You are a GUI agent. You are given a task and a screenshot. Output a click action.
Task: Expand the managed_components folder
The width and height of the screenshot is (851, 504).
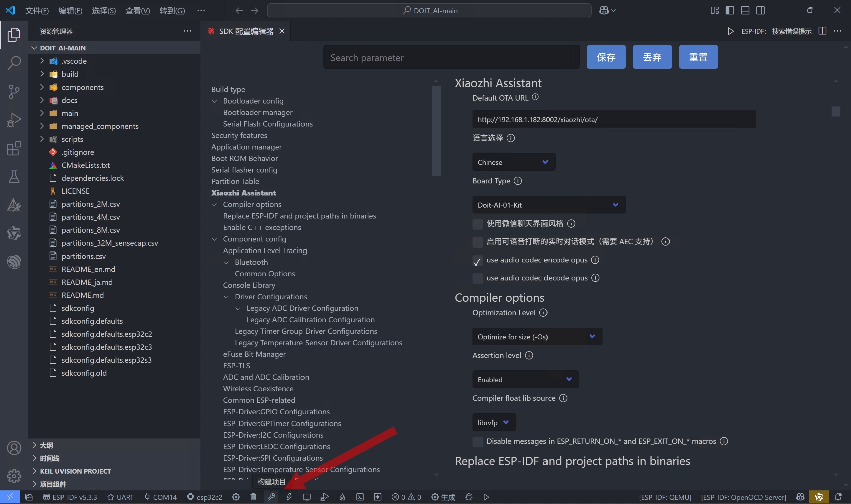100,126
